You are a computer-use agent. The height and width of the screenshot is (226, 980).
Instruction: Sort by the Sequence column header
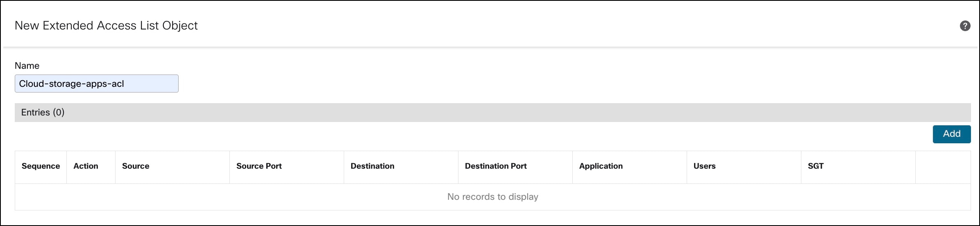coord(41,166)
